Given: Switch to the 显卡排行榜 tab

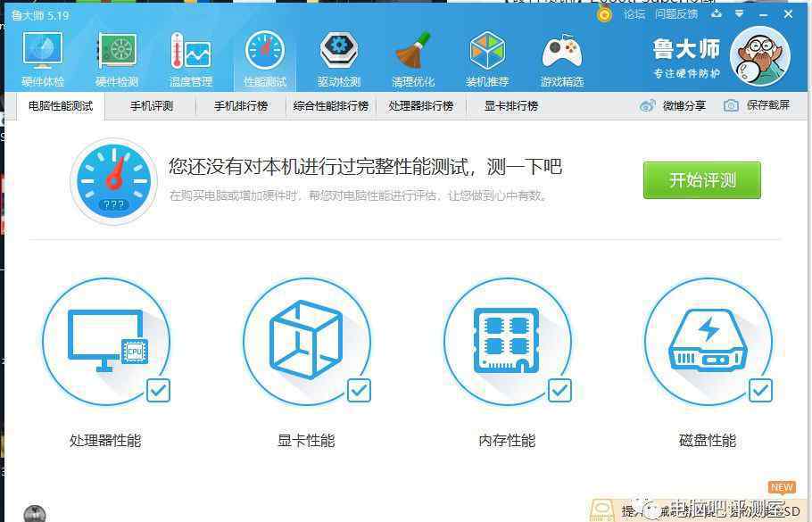Looking at the screenshot, I should [511, 106].
